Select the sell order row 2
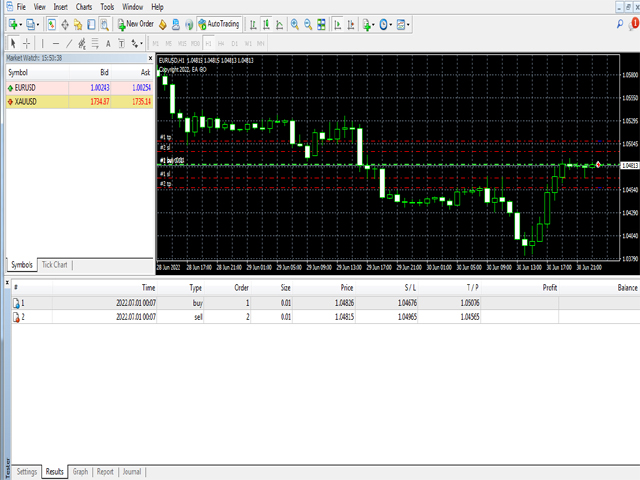 click(x=326, y=317)
